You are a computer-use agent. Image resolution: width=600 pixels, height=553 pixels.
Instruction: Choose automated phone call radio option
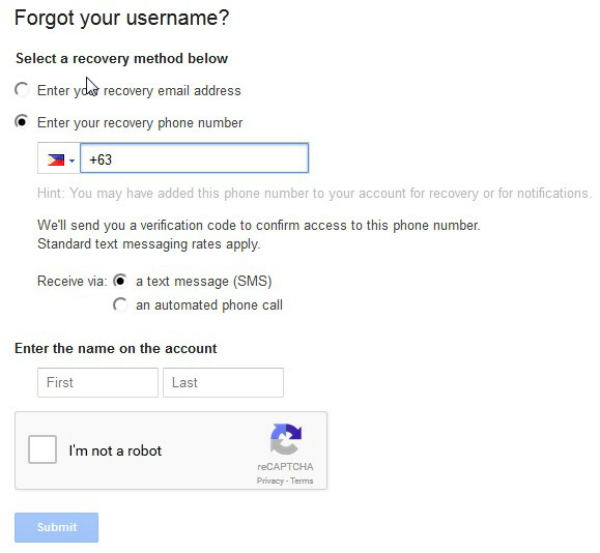pos(120,305)
